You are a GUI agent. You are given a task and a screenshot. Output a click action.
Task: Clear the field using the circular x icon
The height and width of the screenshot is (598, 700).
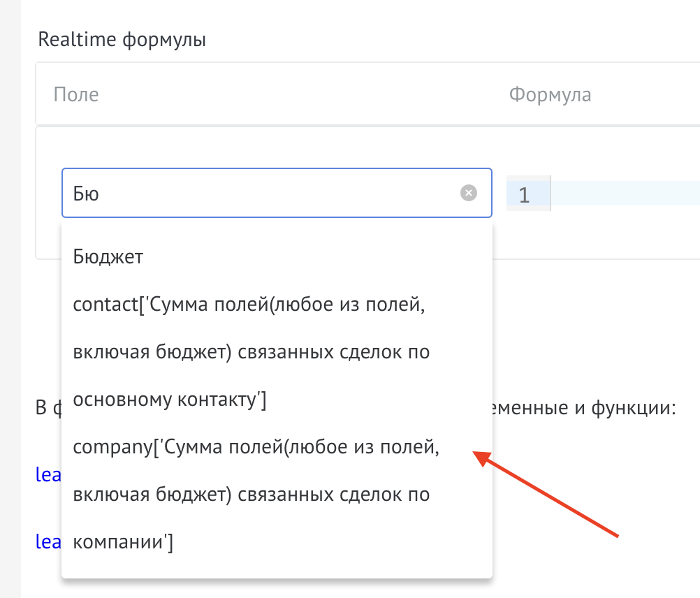469,193
